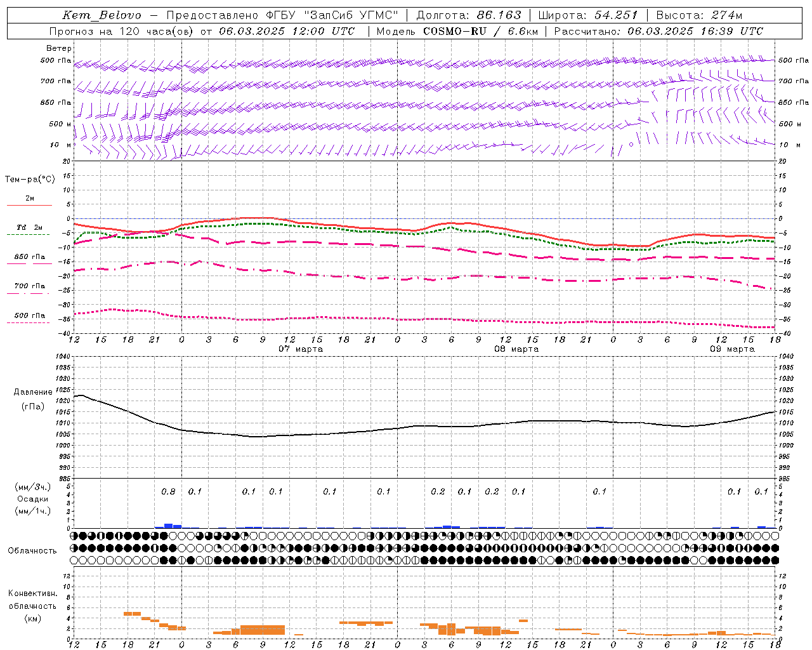Click the (км) convective cloud unit label

click(x=33, y=618)
